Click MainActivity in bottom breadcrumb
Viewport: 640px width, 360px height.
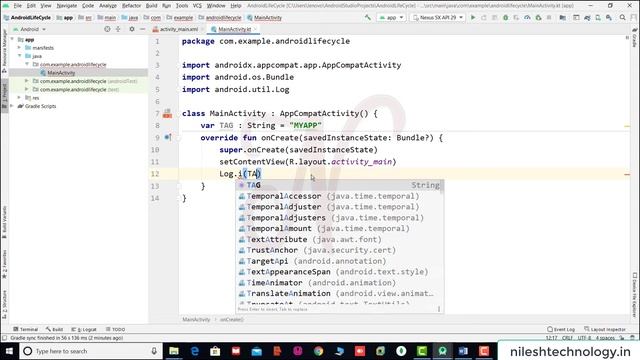pos(196,320)
